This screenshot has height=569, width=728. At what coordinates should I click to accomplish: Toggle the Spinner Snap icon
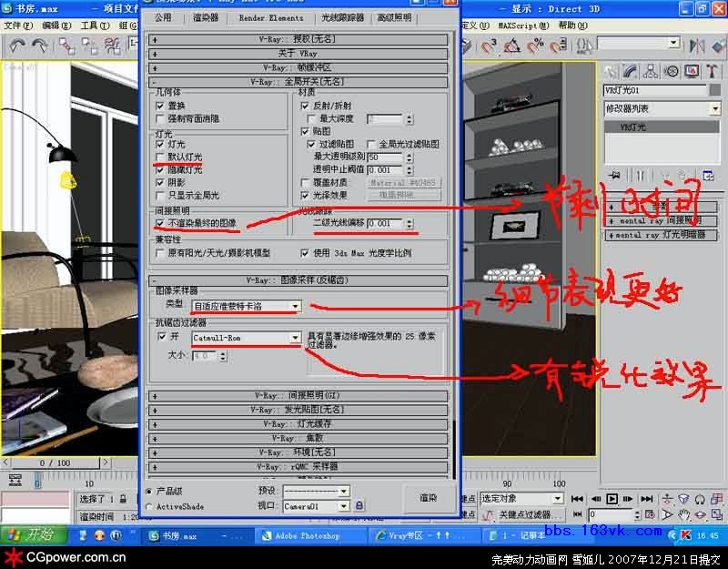click(558, 46)
